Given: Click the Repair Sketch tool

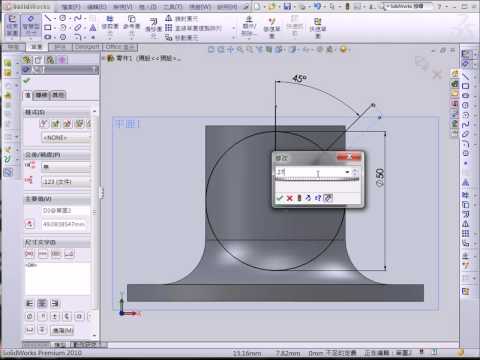Looking at the screenshot, I should [272, 27].
